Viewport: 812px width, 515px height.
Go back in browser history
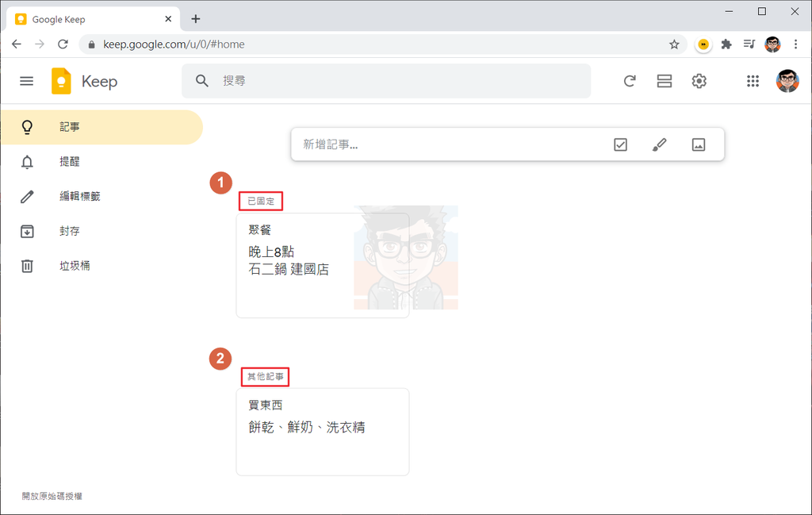[17, 44]
